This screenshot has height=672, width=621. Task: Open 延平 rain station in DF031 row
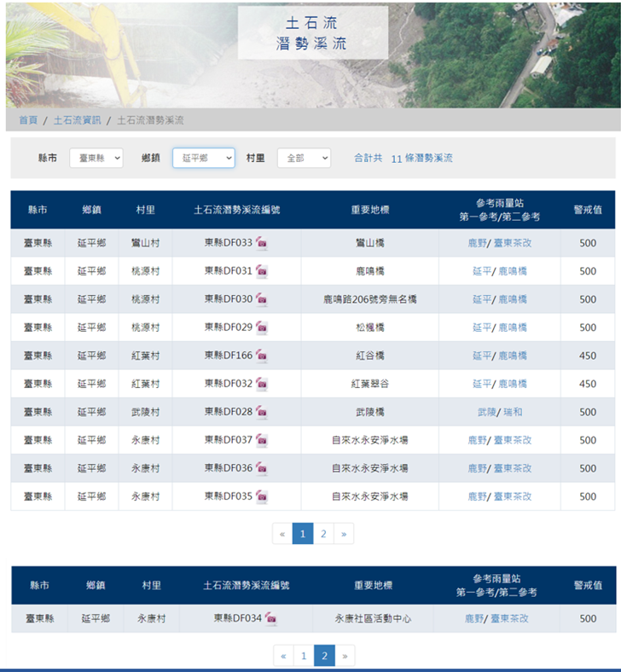(x=482, y=271)
